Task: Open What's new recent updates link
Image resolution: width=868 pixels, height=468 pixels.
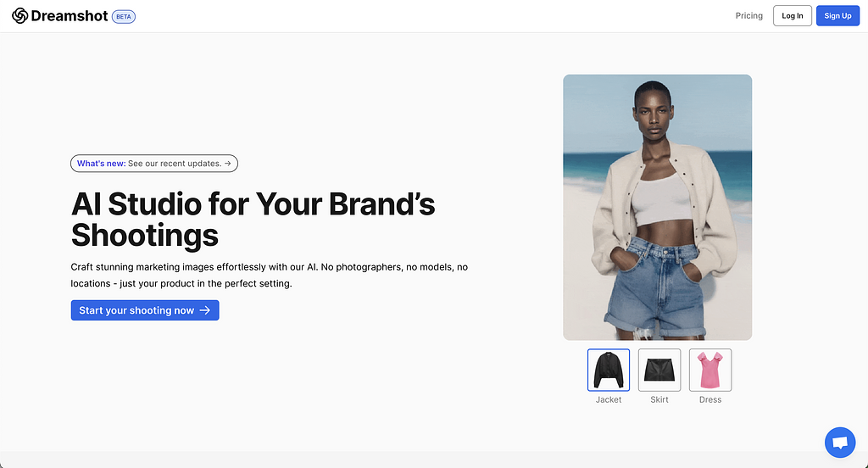Action: pyautogui.click(x=154, y=164)
